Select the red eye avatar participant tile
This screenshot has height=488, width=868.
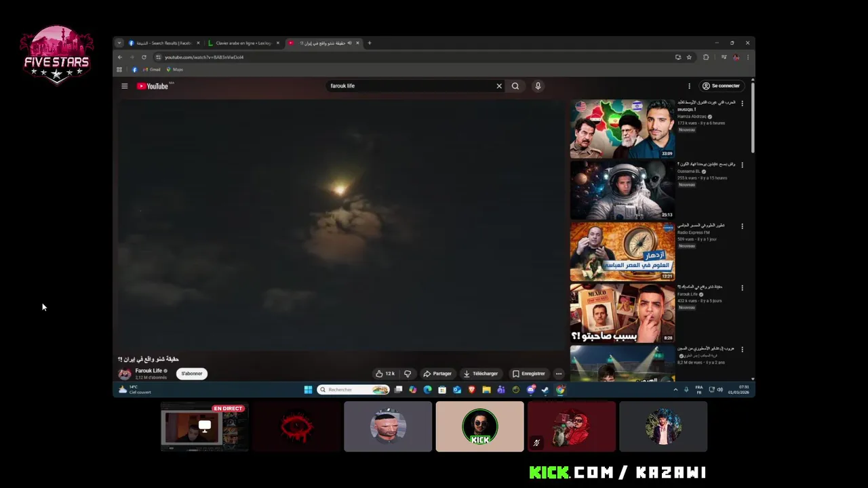pos(296,426)
